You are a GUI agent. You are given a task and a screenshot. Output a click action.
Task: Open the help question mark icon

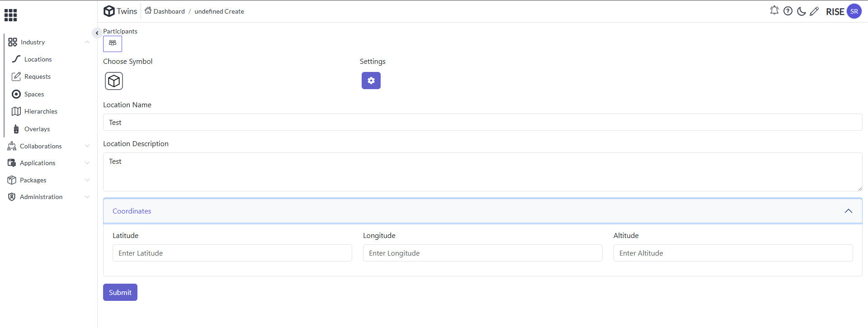(788, 11)
